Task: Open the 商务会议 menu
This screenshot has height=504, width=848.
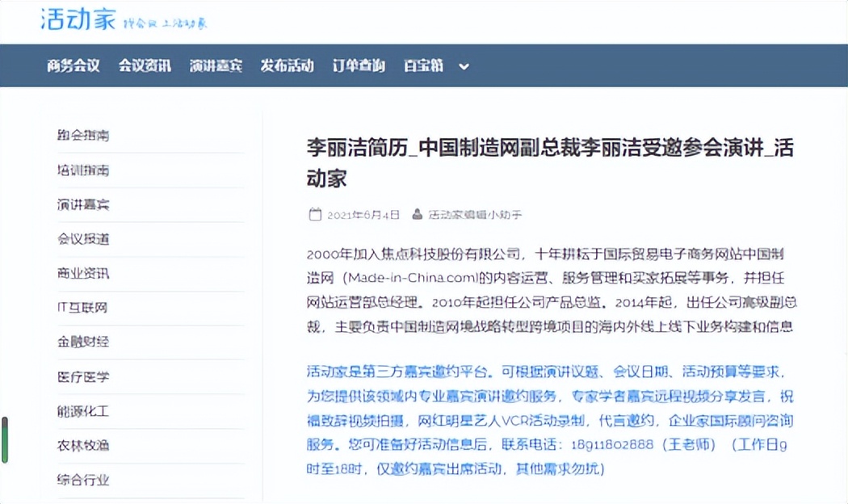Action: [x=71, y=66]
